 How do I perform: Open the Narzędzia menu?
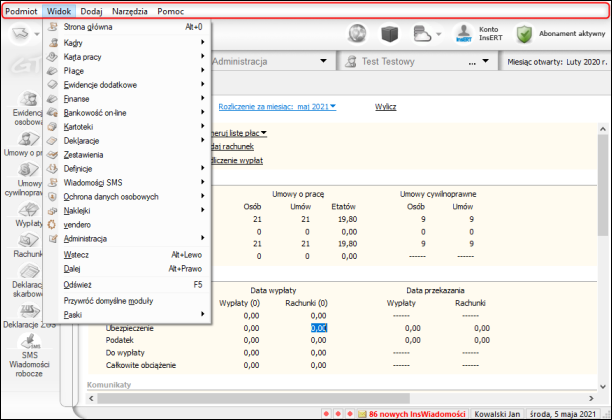point(129,9)
